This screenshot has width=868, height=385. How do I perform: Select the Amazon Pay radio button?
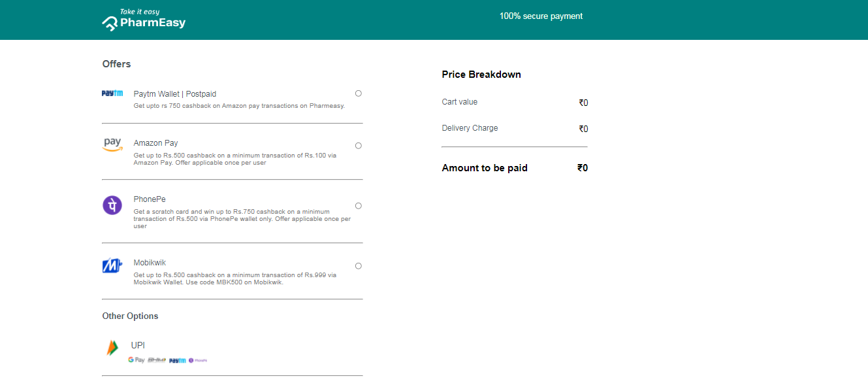358,146
